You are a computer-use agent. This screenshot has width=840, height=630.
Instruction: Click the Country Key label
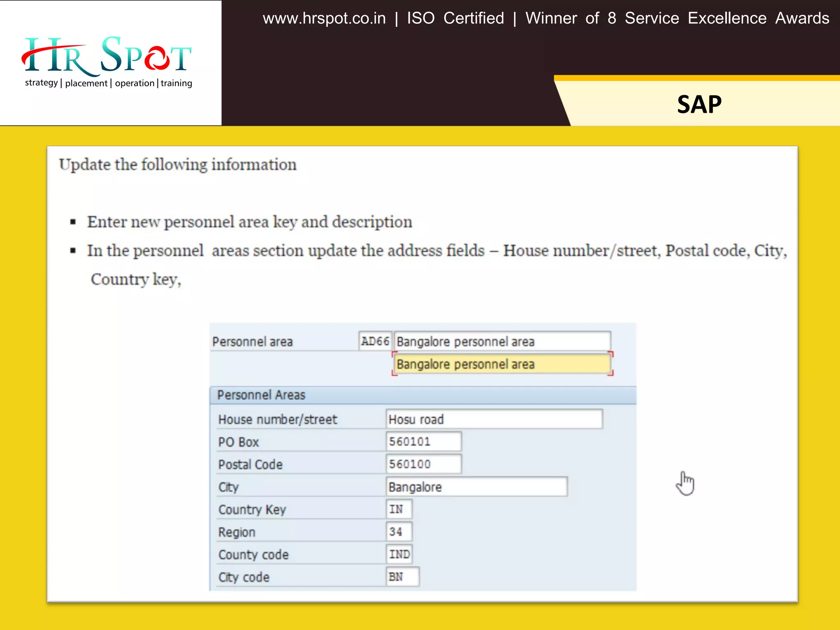[x=252, y=510]
